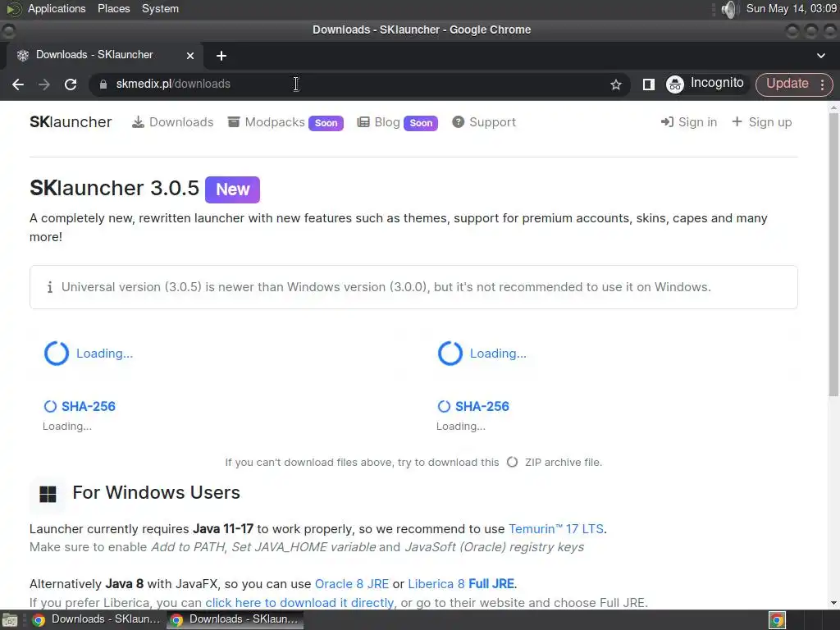Click the show desktop icon in taskbar
Image resolution: width=840 pixels, height=630 pixels.
coord(9,620)
